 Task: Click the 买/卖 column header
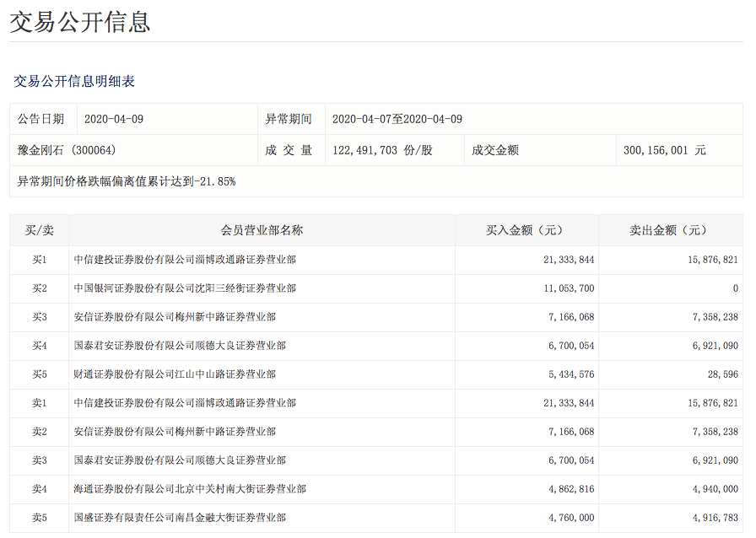pyautogui.click(x=39, y=230)
